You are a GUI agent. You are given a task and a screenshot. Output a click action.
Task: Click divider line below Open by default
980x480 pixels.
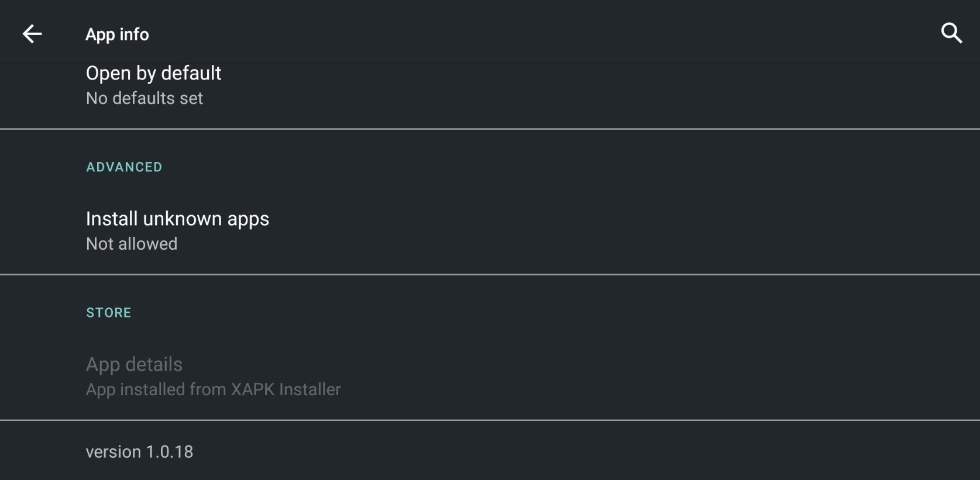[x=490, y=129]
